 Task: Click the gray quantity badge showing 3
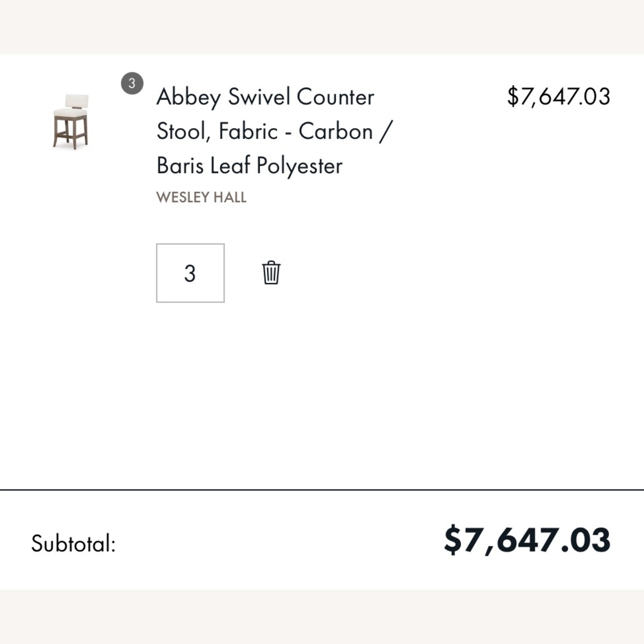(x=132, y=83)
